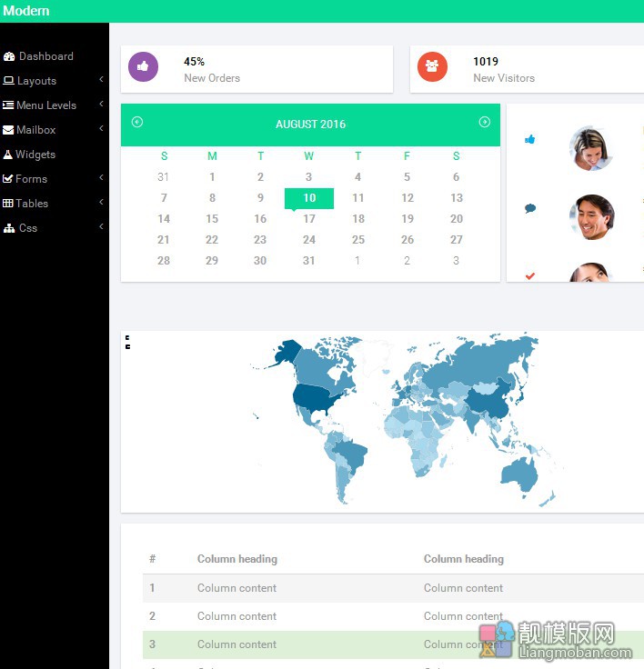Click the blue speech bubble comment icon

tap(530, 208)
